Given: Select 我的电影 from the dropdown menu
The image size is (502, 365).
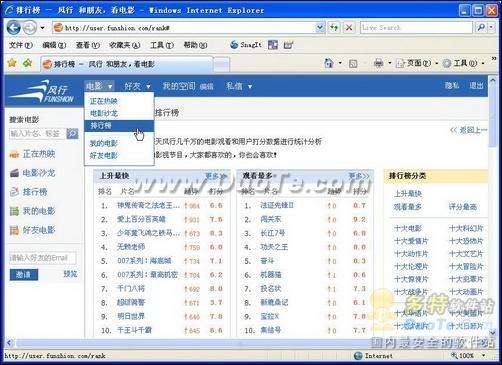Looking at the screenshot, I should coord(104,144).
